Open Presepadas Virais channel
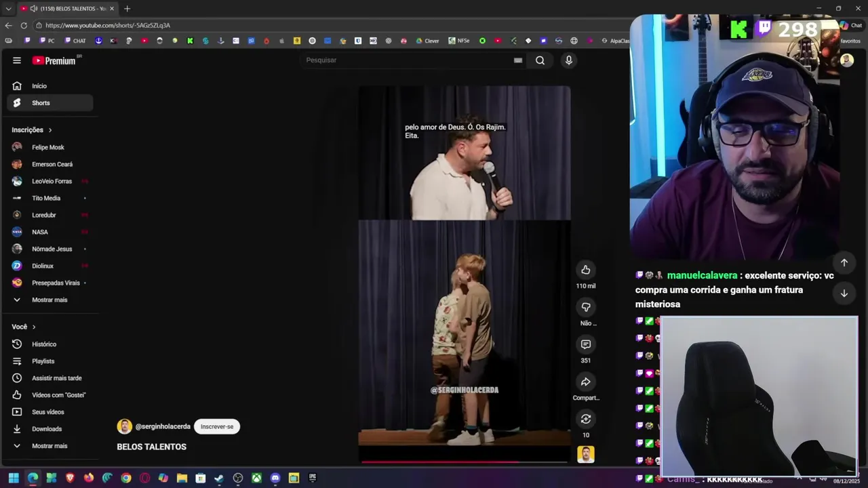 point(50,283)
